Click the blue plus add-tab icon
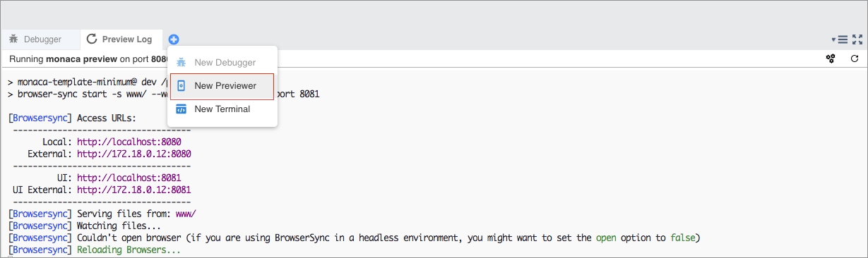Viewport: 868px width, 258px height. pos(174,39)
